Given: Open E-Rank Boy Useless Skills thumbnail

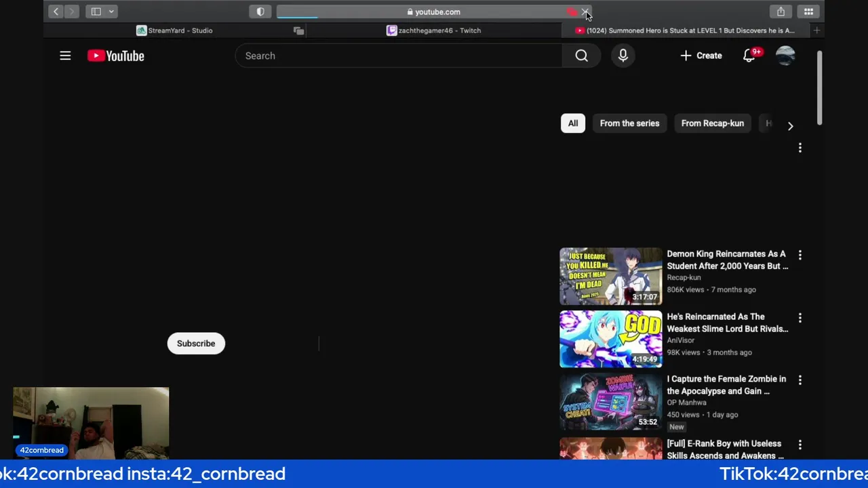Looking at the screenshot, I should click(611, 449).
